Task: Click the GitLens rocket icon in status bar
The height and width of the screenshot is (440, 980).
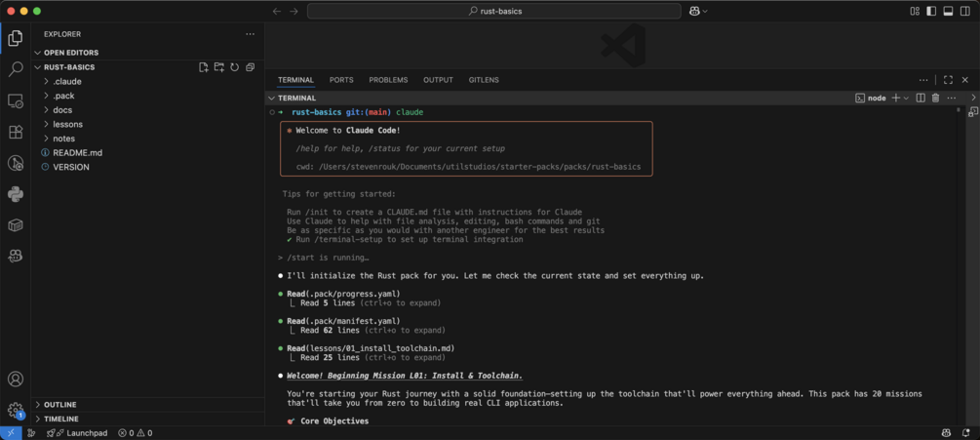Action: tap(52, 433)
